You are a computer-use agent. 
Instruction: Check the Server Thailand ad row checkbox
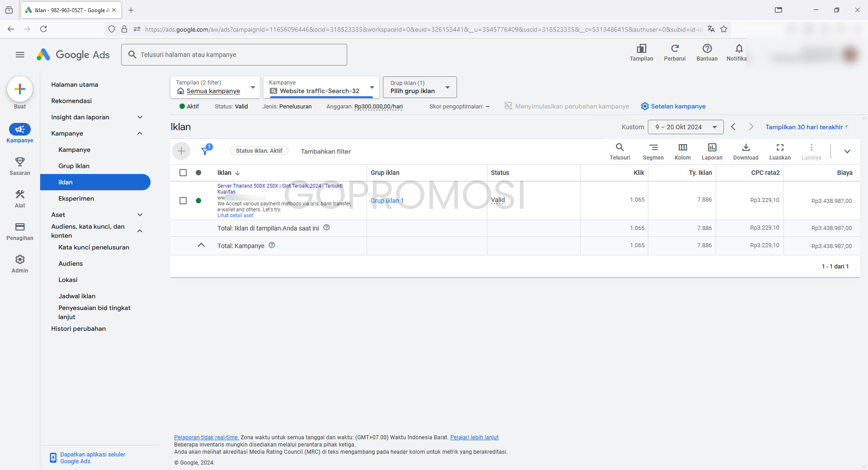(183, 201)
